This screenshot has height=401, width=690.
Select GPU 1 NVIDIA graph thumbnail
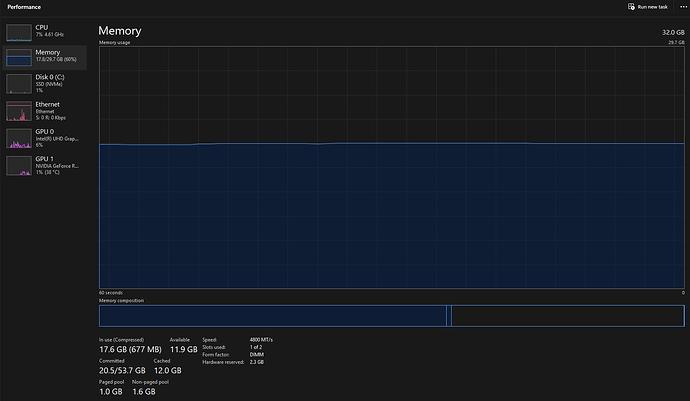[x=19, y=166]
